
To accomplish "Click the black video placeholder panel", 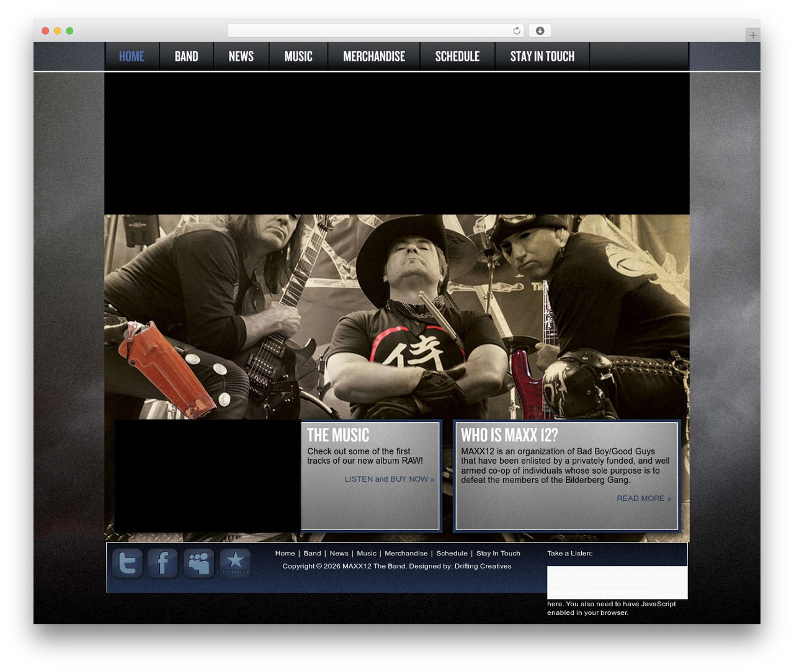I will pos(208,475).
